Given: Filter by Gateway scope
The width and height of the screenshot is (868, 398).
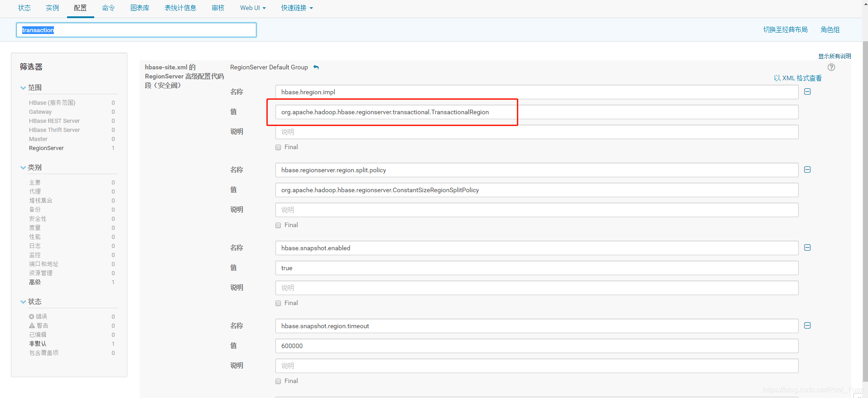Looking at the screenshot, I should 40,112.
